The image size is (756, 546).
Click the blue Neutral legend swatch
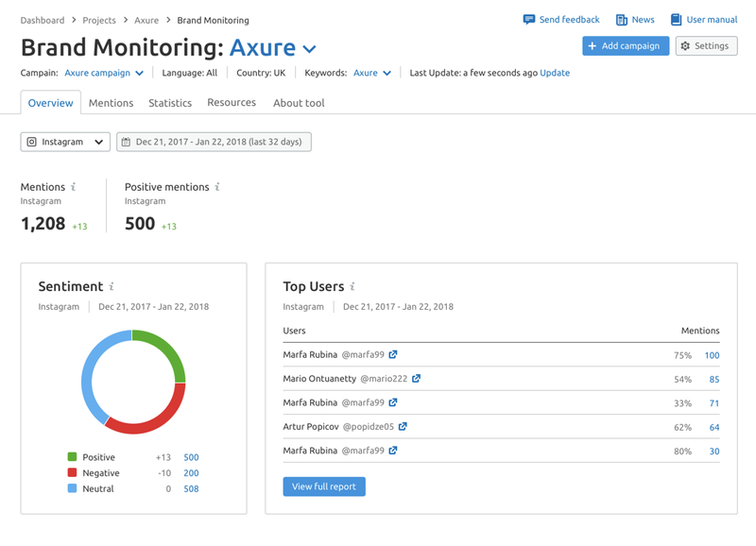pyautogui.click(x=73, y=488)
